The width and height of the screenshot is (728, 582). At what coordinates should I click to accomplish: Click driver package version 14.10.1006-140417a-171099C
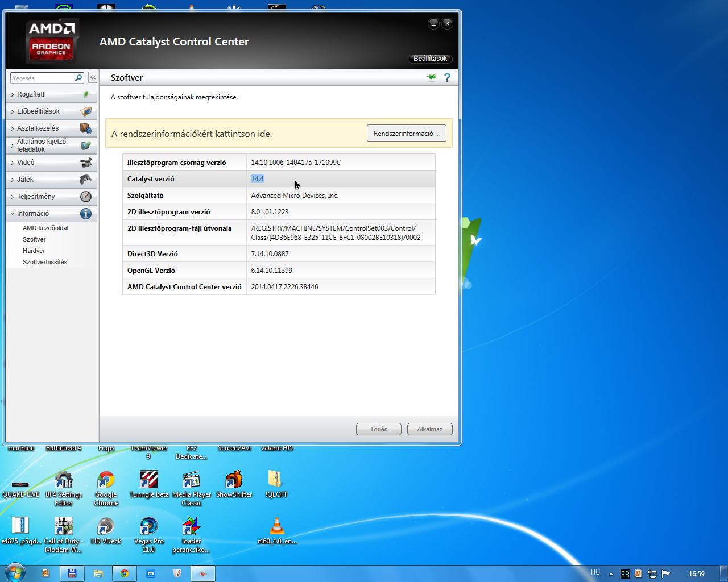[x=296, y=163]
